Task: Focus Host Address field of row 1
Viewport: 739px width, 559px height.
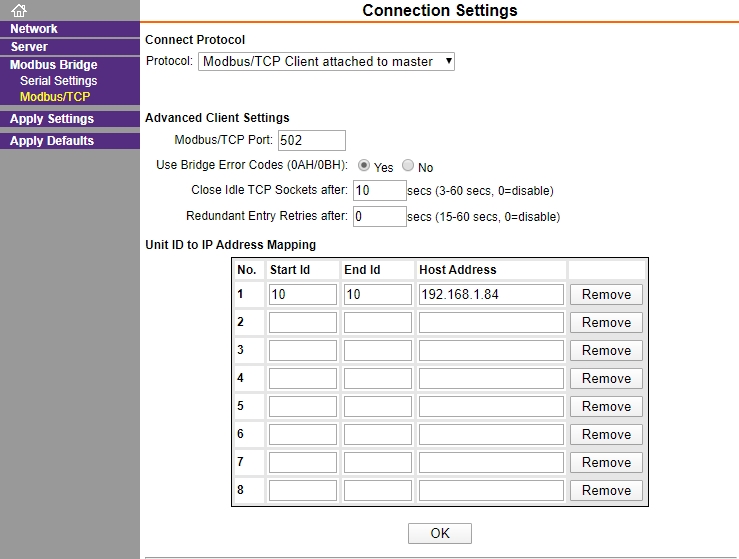Action: (491, 295)
